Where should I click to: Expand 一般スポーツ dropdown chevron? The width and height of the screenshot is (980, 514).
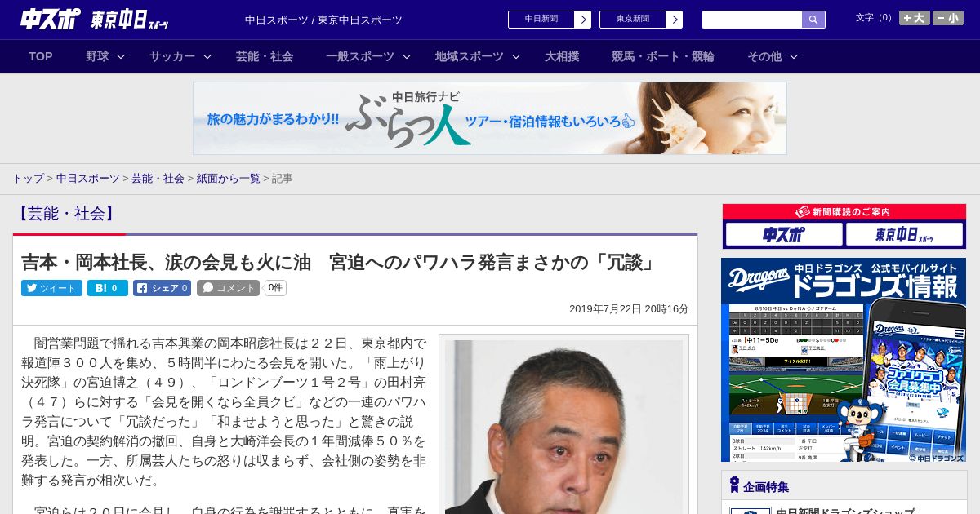407,56
